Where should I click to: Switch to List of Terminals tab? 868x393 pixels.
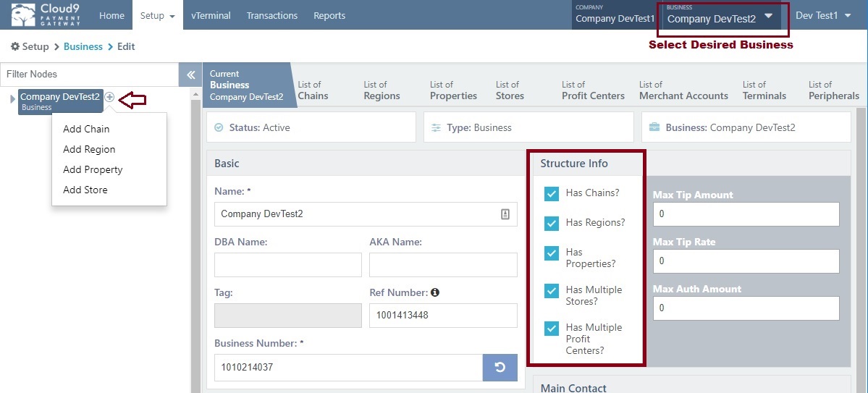764,90
